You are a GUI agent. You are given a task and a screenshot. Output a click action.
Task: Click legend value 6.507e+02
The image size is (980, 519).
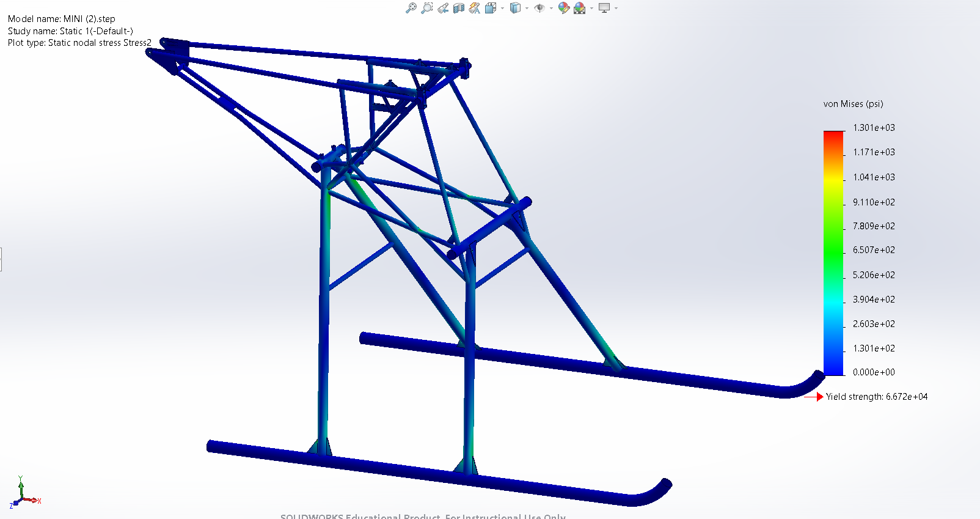(874, 250)
